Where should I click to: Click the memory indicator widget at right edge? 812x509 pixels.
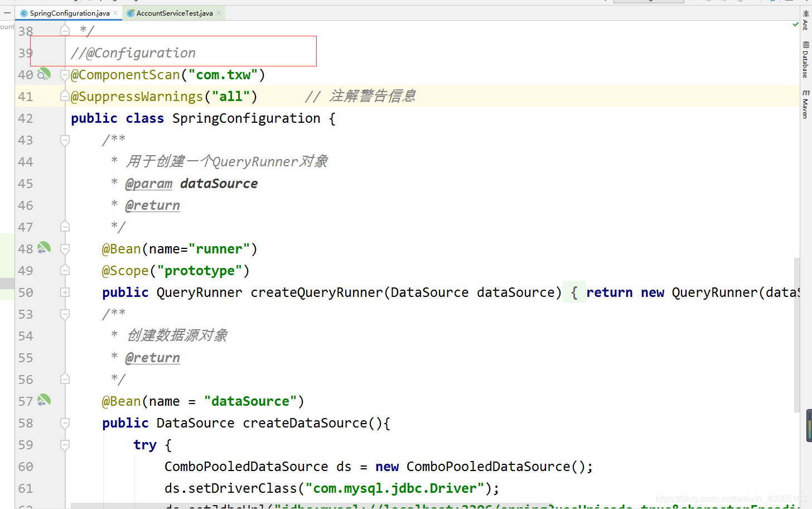(x=809, y=425)
